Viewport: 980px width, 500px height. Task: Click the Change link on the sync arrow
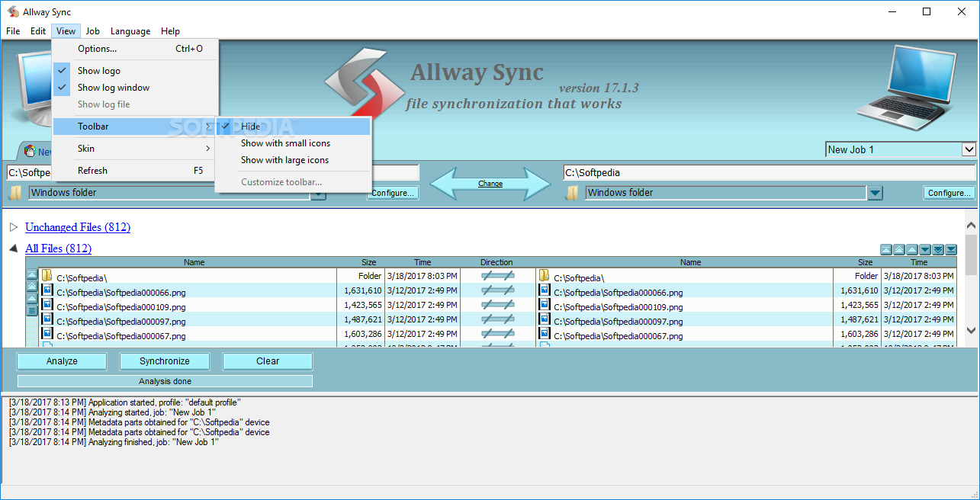coord(490,184)
